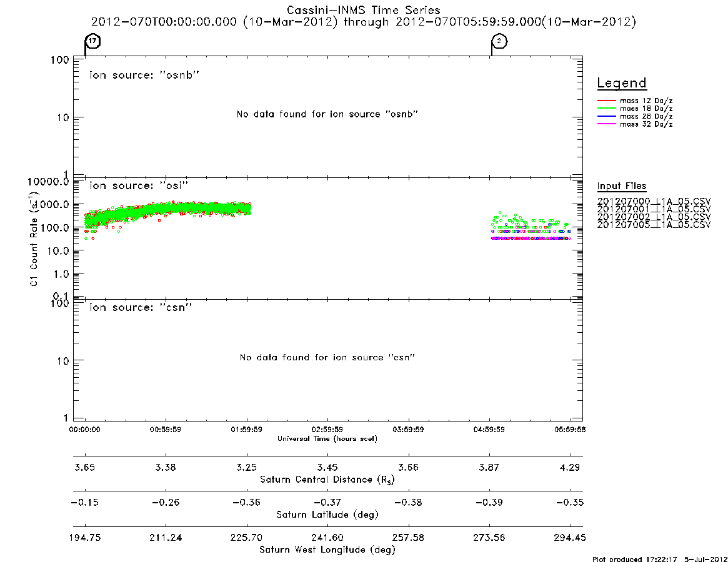
Task: Click the Saturn Latitude (deg) axis label
Action: point(327,515)
